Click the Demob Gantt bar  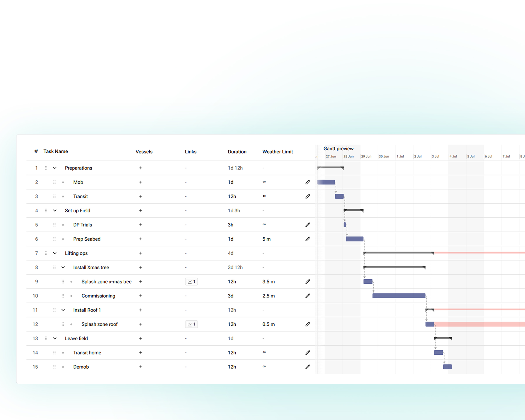pos(447,367)
